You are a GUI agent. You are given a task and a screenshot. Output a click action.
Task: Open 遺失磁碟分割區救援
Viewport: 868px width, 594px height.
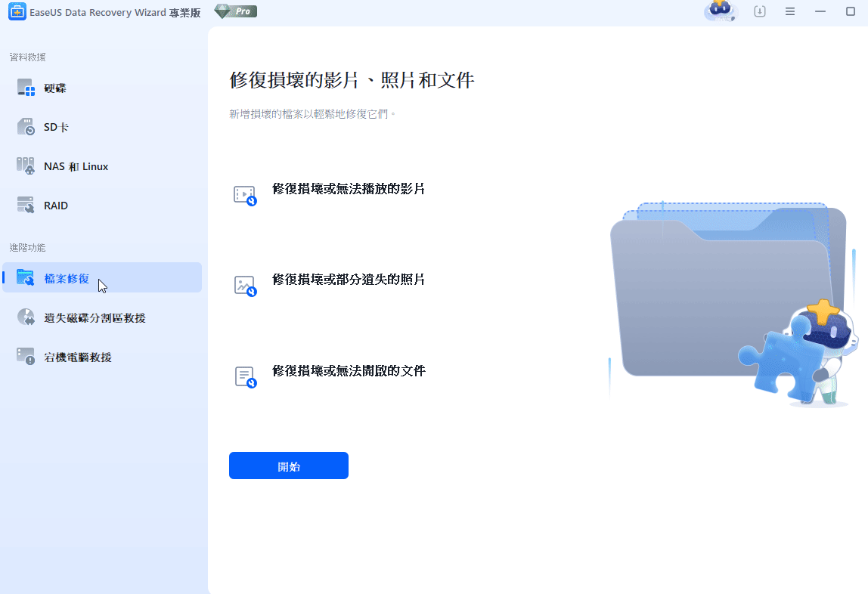pos(102,318)
